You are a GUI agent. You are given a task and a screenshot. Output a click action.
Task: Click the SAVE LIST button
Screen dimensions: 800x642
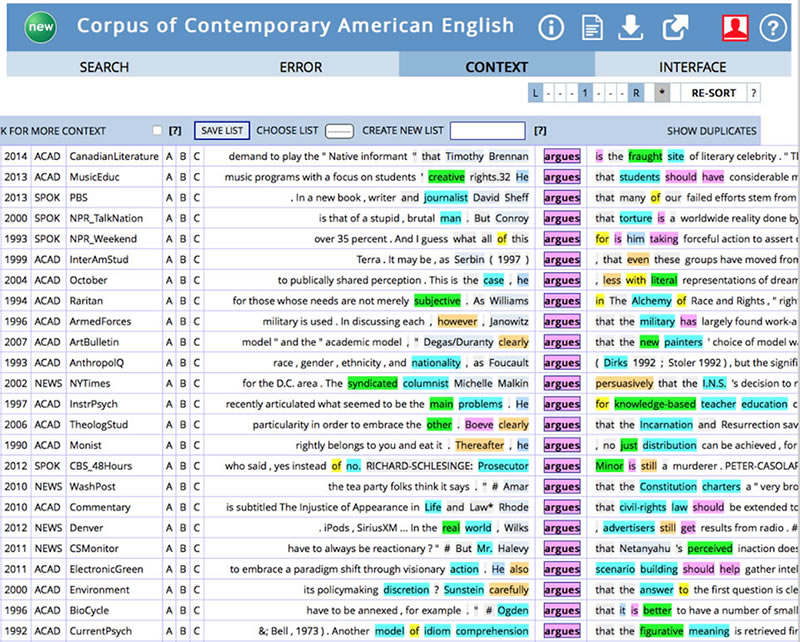pyautogui.click(x=222, y=131)
